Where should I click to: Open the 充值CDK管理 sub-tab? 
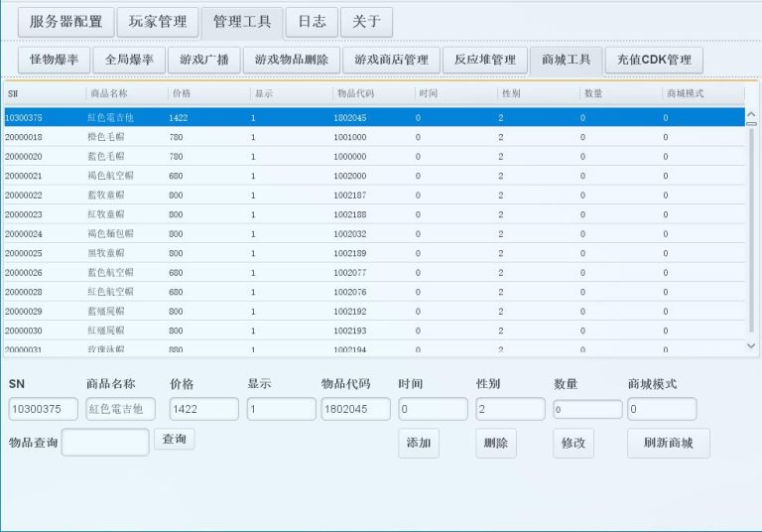[x=654, y=60]
